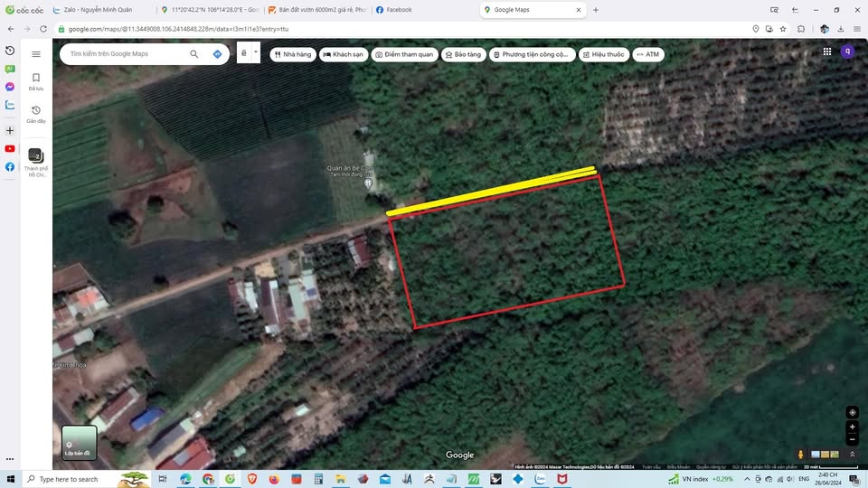This screenshot has width=868, height=488.
Task: Open the Gần đây recent history
Action: tap(36, 114)
